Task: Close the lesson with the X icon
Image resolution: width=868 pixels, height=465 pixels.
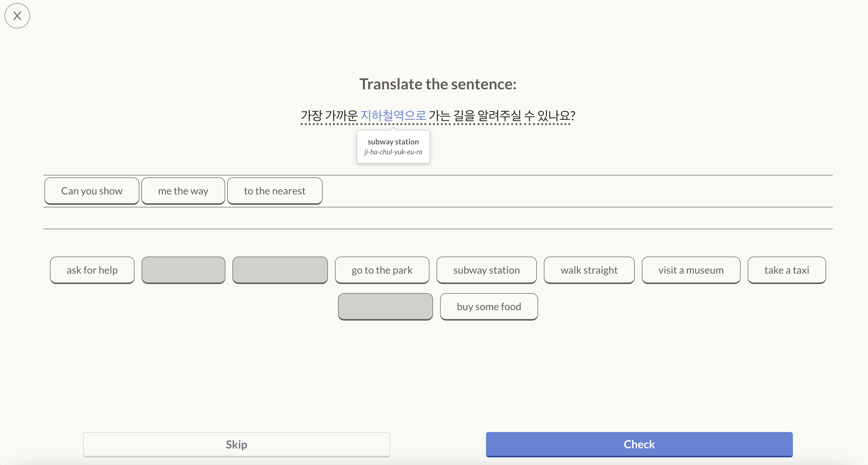Action: click(x=17, y=16)
